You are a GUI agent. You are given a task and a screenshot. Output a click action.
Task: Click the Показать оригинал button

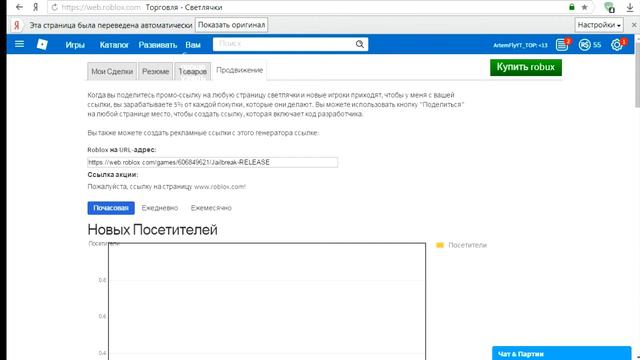[231, 25]
